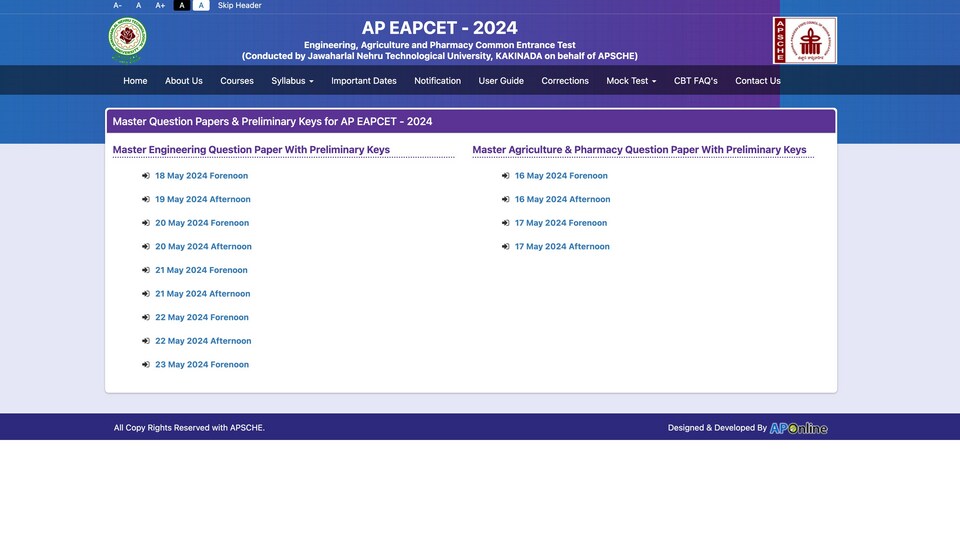Click the arrow icon beside 16 May 2024 Forenoon
960x540 pixels.
pyautogui.click(x=505, y=176)
